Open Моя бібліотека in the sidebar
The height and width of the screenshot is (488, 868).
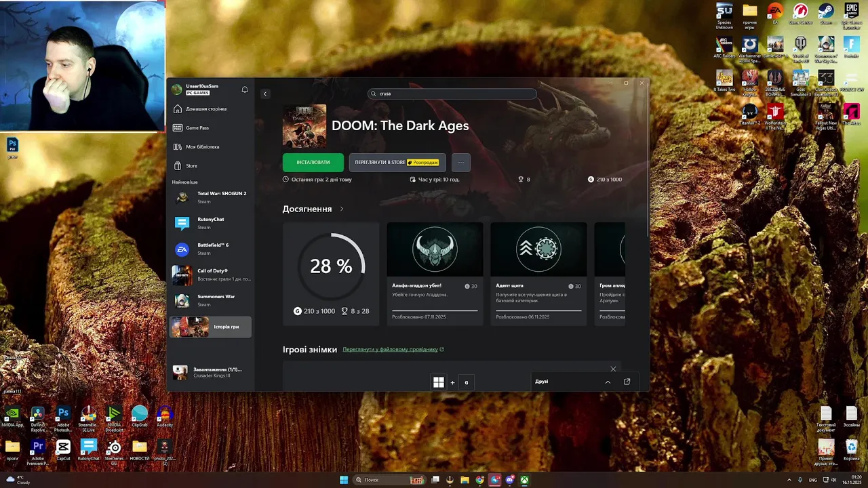point(210,146)
